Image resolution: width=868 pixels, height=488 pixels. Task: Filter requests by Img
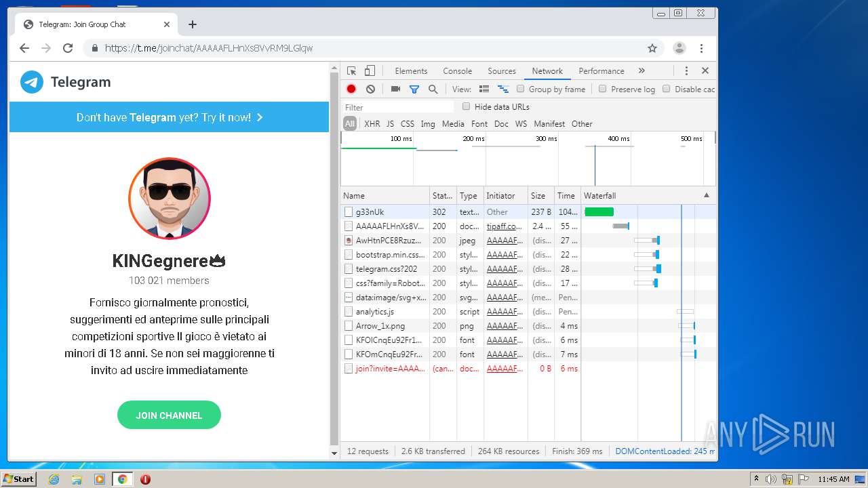point(428,124)
